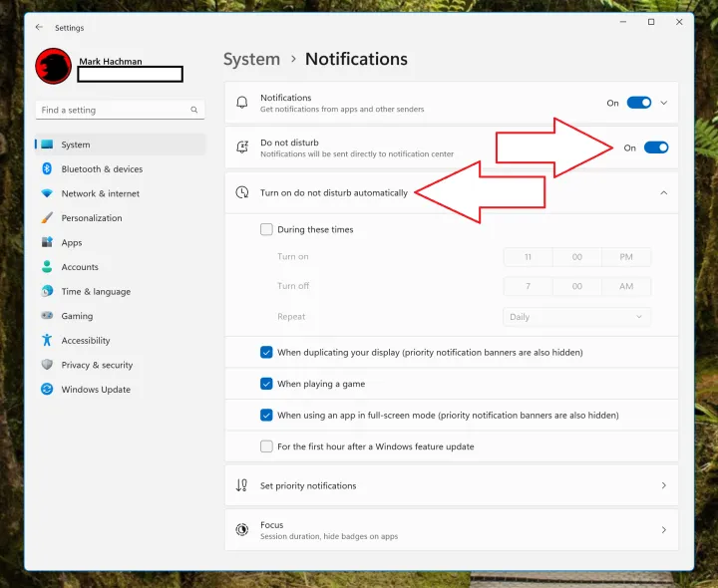Open the Focus session settings
This screenshot has height=588, width=718.
451,530
